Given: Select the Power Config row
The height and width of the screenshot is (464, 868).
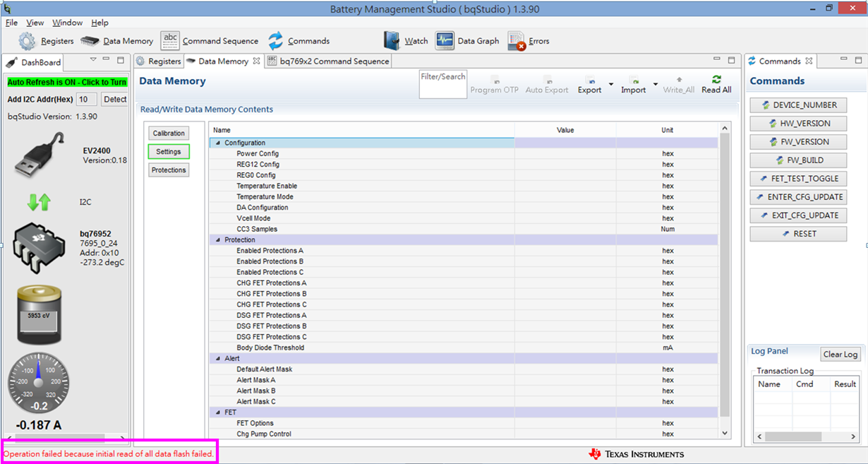Looking at the screenshot, I should [x=464, y=153].
